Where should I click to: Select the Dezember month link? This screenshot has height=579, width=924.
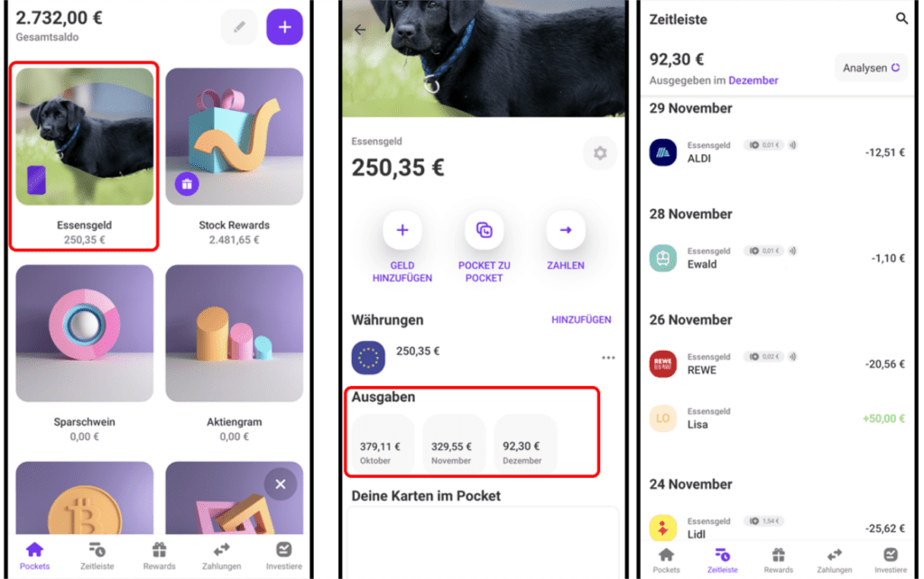[753, 80]
